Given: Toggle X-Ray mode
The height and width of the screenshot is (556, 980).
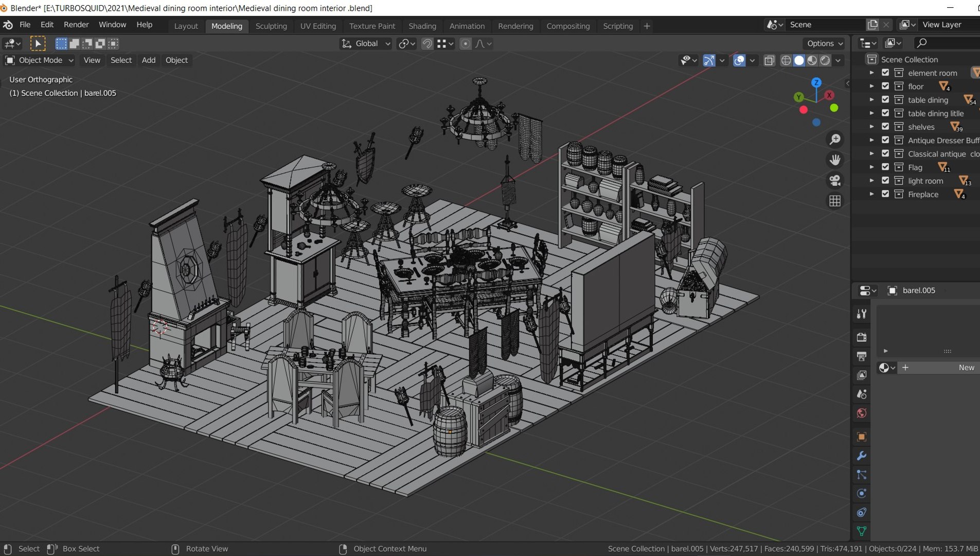Looking at the screenshot, I should 769,60.
